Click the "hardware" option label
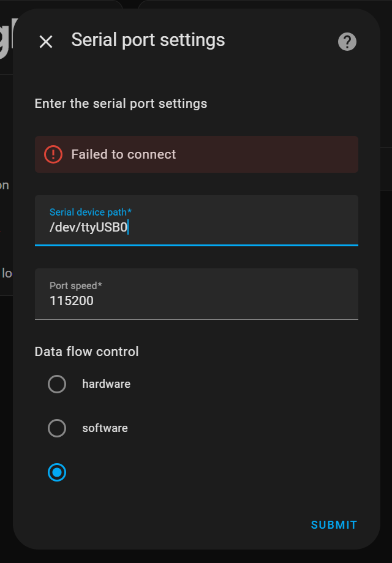Viewport: 392px width, 563px height. (x=106, y=384)
